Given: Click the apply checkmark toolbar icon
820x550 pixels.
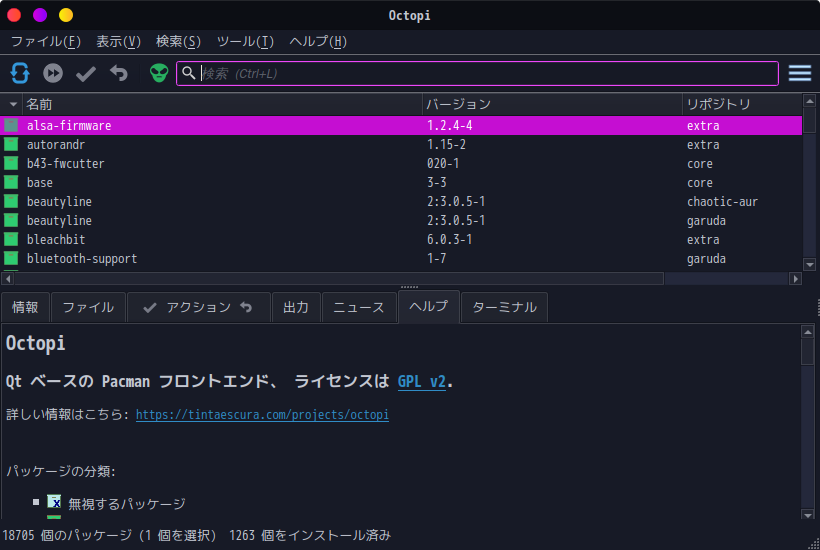Looking at the screenshot, I should 86,74.
